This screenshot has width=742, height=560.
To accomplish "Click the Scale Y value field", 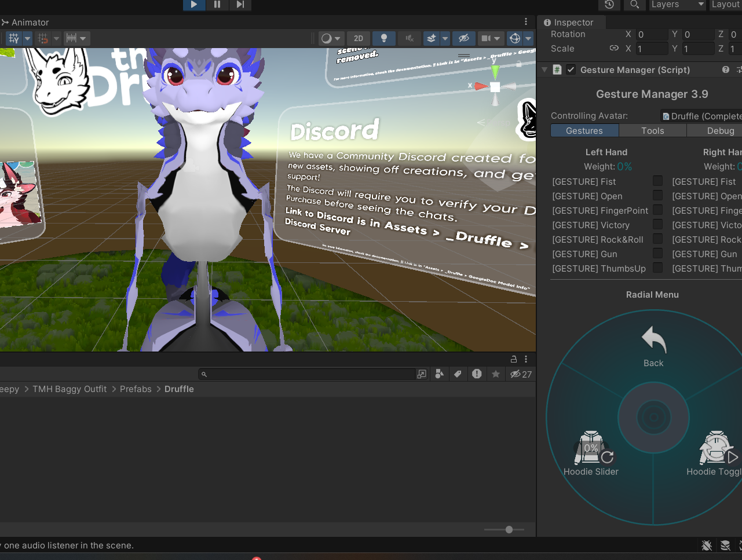I will [698, 49].
